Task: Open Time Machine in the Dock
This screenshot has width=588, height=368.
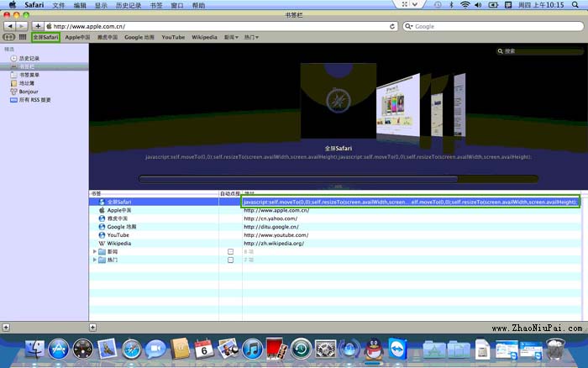Action: (x=301, y=349)
